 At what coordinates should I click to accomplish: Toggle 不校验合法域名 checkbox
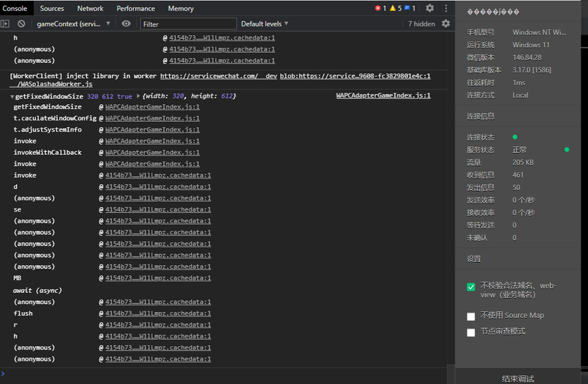471,287
